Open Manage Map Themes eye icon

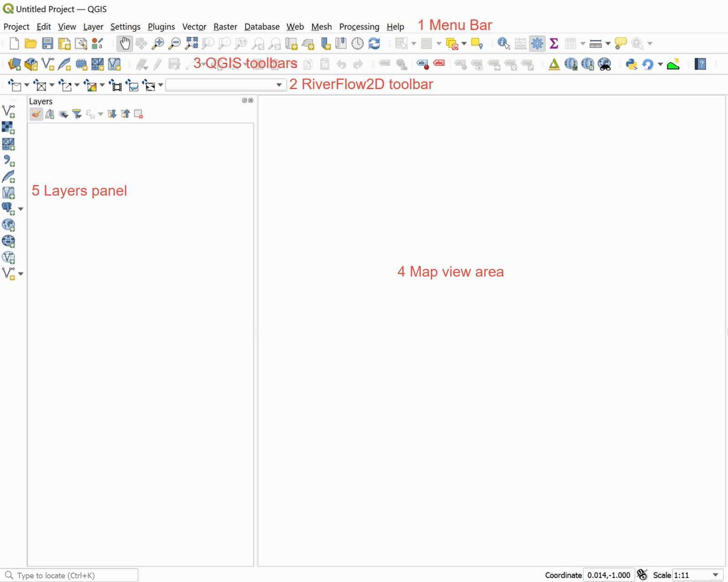tap(63, 114)
